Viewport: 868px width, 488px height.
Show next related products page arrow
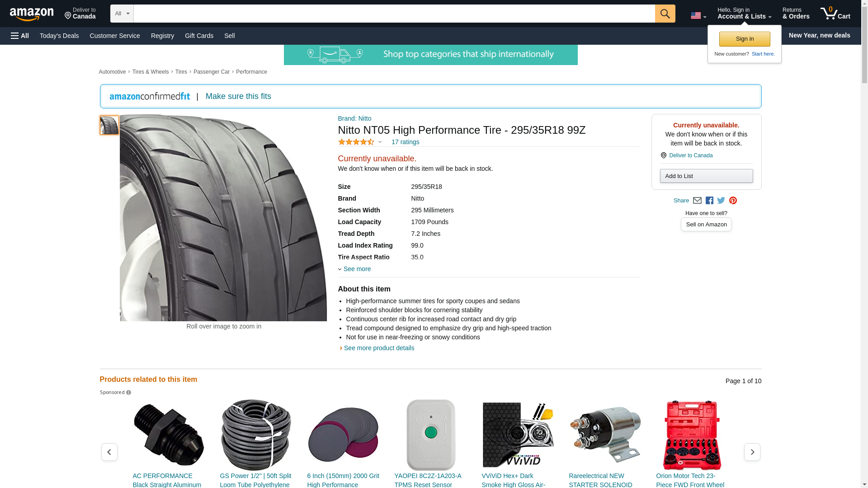coord(752,452)
